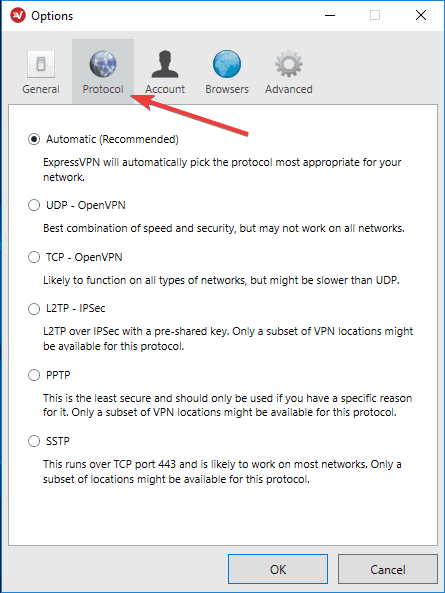
Task: Choose the L2TP - IPSec protocol
Action: (x=34, y=309)
